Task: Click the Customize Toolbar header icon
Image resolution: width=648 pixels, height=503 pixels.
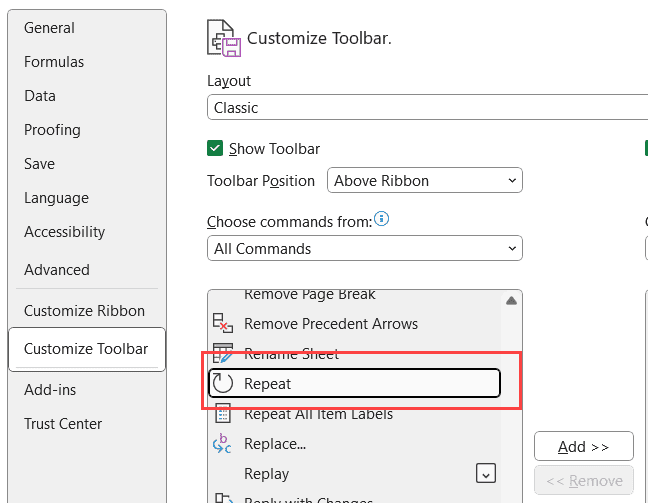Action: tap(224, 37)
